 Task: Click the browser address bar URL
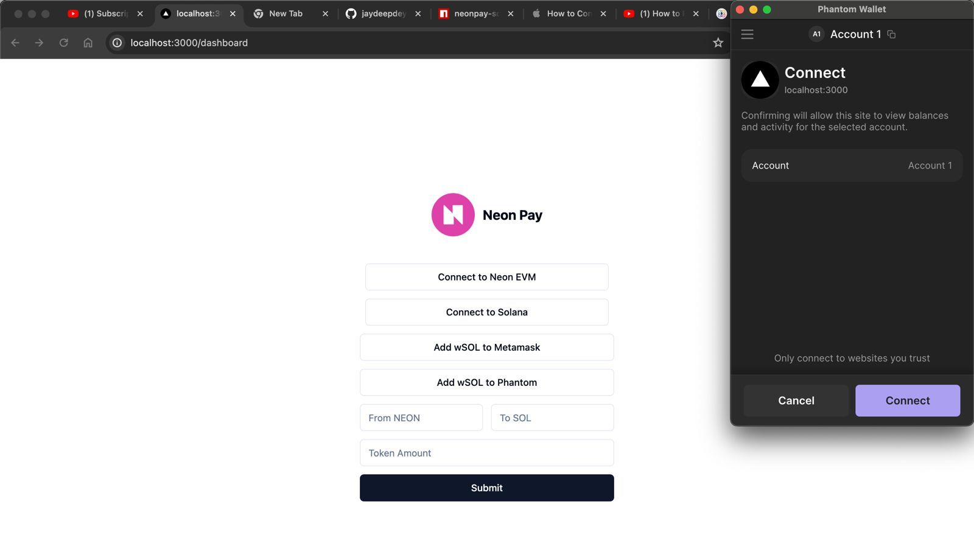coord(189,43)
